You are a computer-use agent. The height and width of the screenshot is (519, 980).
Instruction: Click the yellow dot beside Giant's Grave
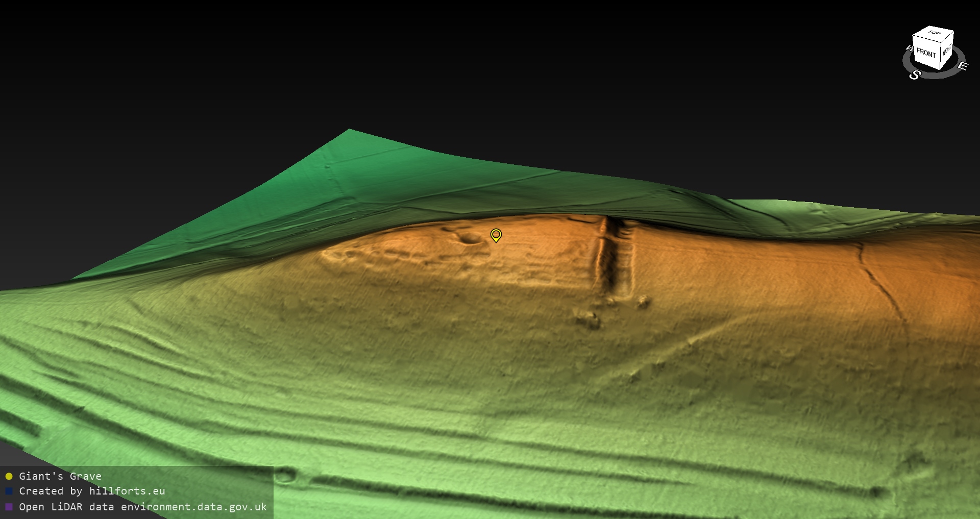pyautogui.click(x=9, y=477)
